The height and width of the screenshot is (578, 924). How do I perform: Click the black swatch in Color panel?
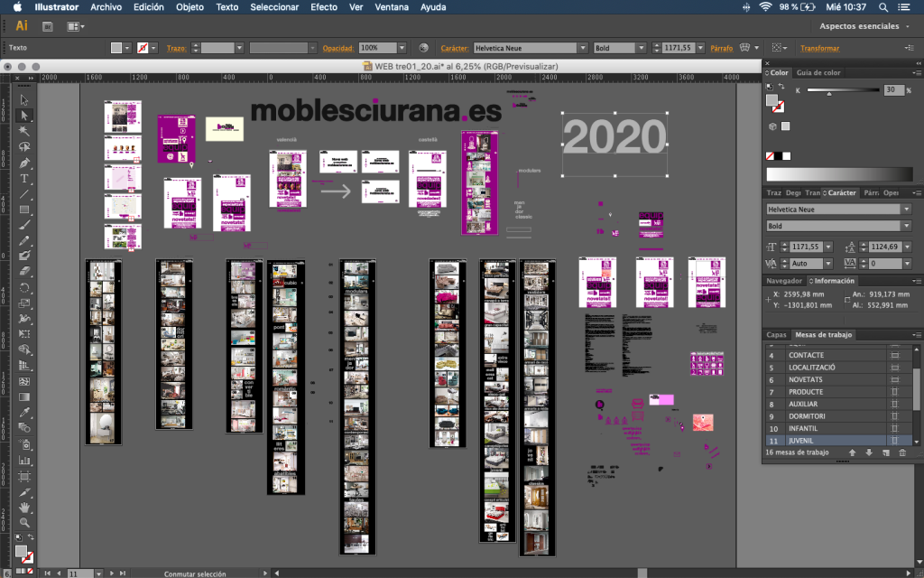(779, 156)
